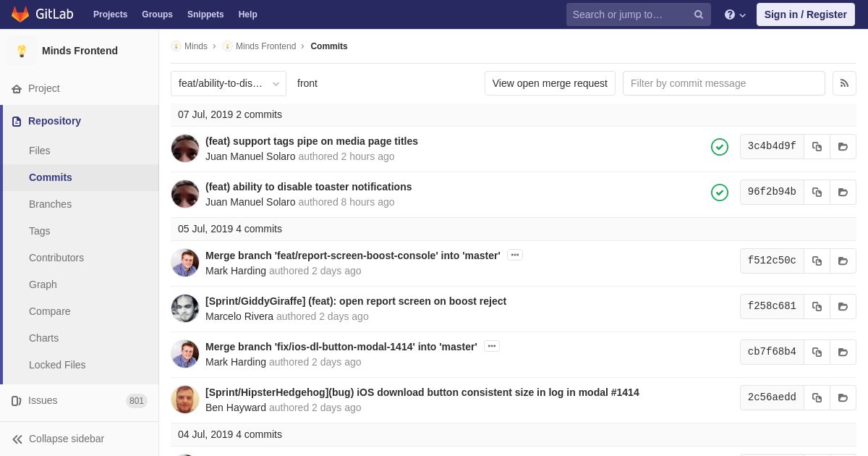868x456 pixels.
Task: View pipeline status for commit 96f2b94b
Action: 720,193
